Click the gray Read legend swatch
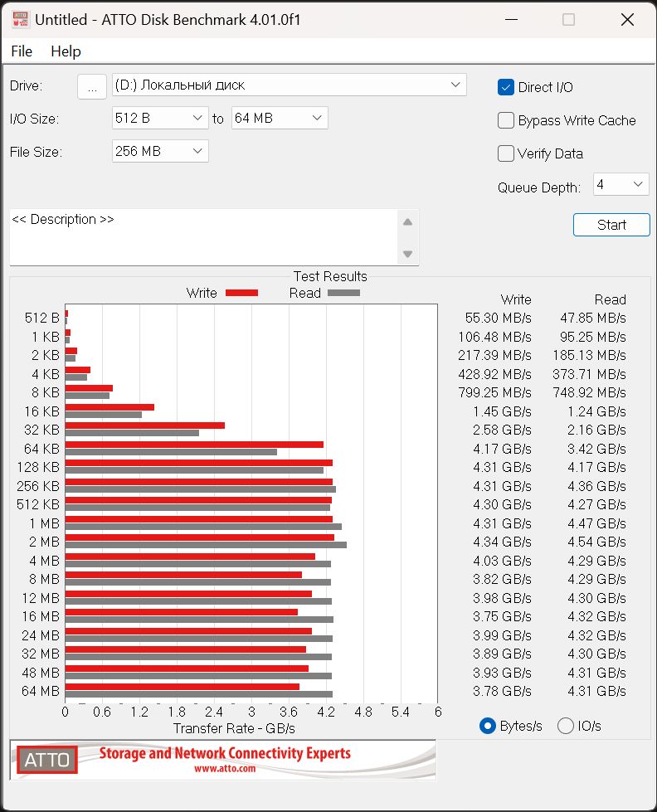Screen dimensions: 657x812 (343, 293)
